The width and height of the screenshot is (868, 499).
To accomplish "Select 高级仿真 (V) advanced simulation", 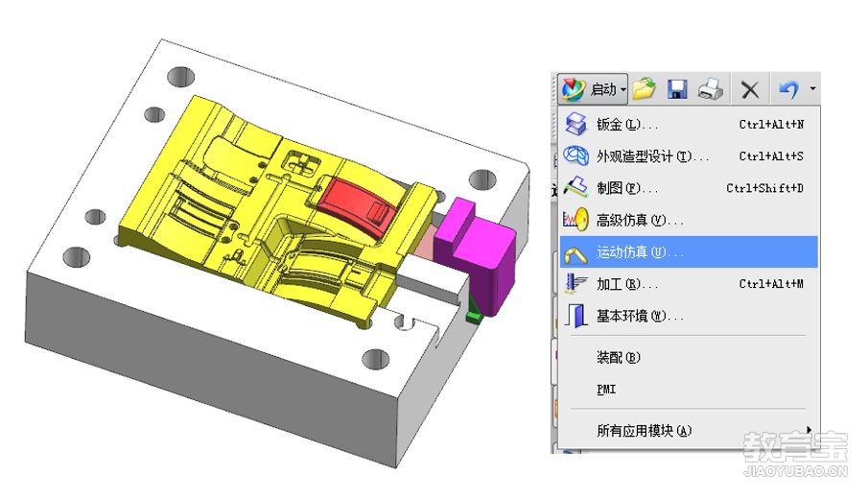I will tap(689, 221).
